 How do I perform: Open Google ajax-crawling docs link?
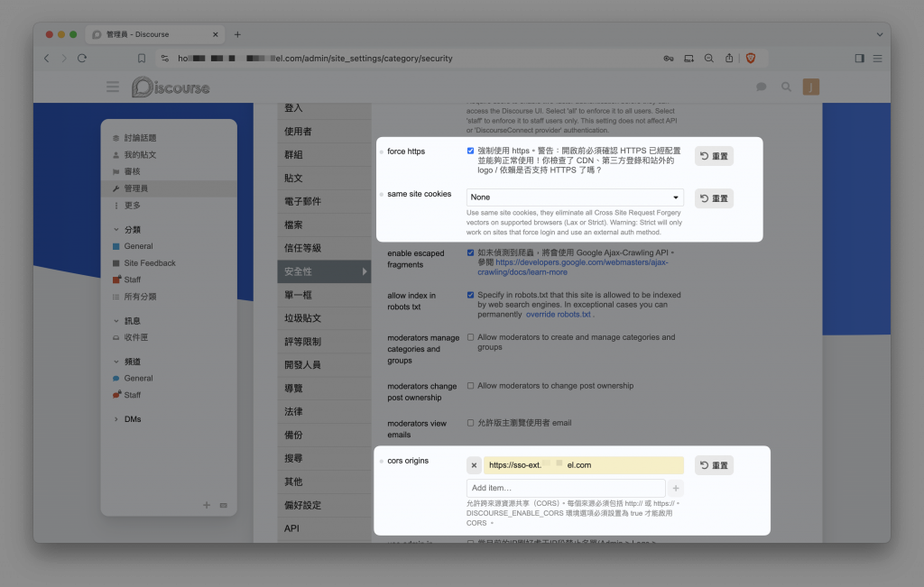(573, 267)
